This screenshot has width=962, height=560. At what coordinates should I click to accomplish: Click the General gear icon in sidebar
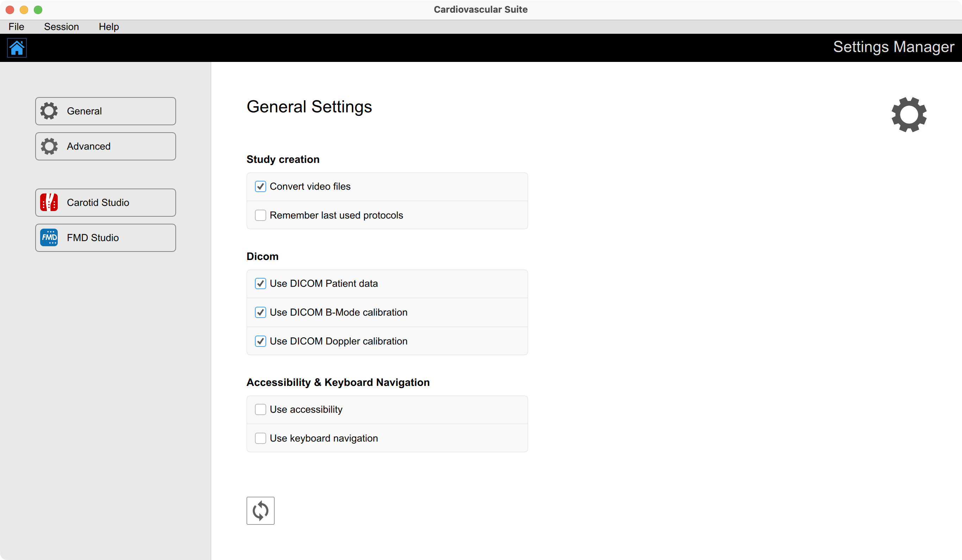[49, 111]
